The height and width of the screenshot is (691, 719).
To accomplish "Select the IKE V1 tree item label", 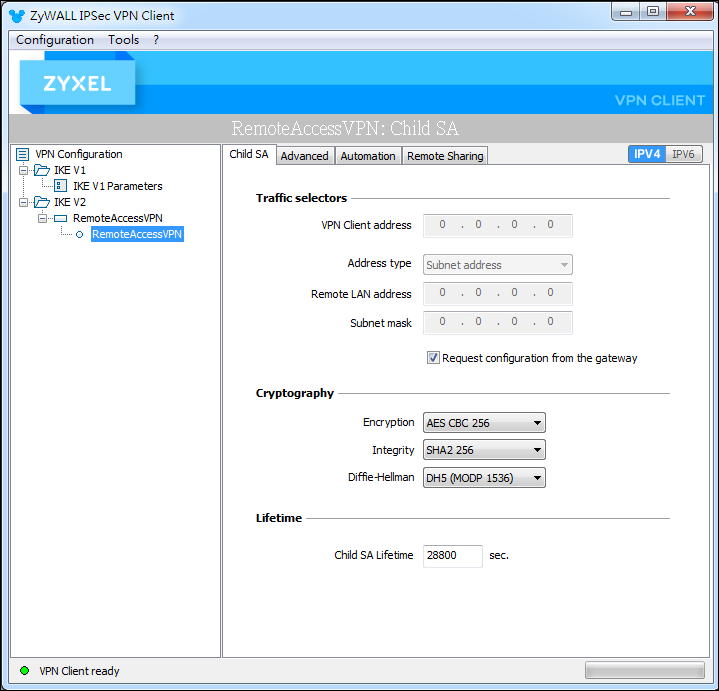I will pos(70,170).
